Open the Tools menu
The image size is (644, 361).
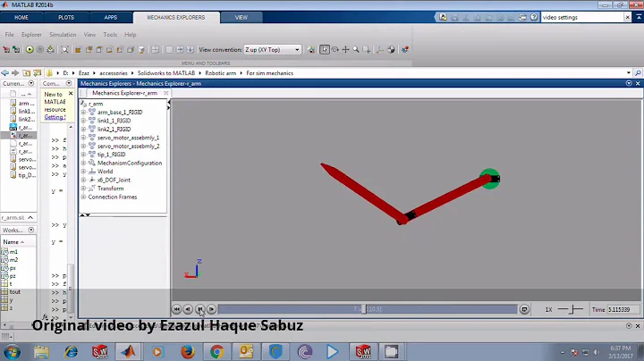110,35
